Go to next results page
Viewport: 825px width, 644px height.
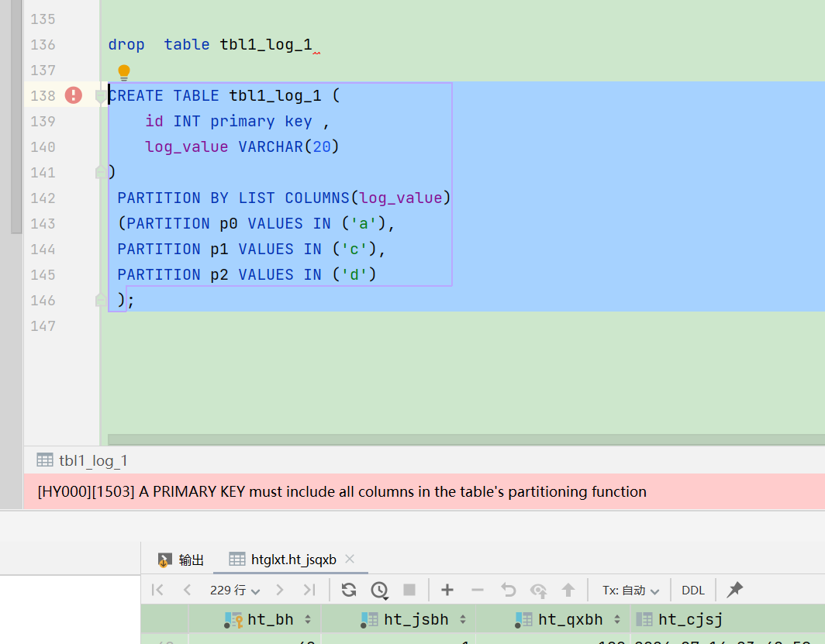(x=279, y=590)
